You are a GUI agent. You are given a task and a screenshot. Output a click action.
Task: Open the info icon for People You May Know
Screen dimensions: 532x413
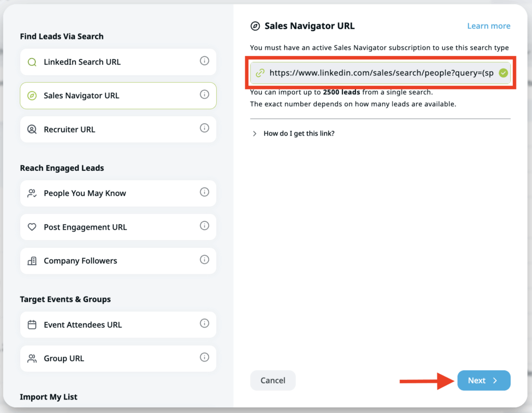point(204,192)
